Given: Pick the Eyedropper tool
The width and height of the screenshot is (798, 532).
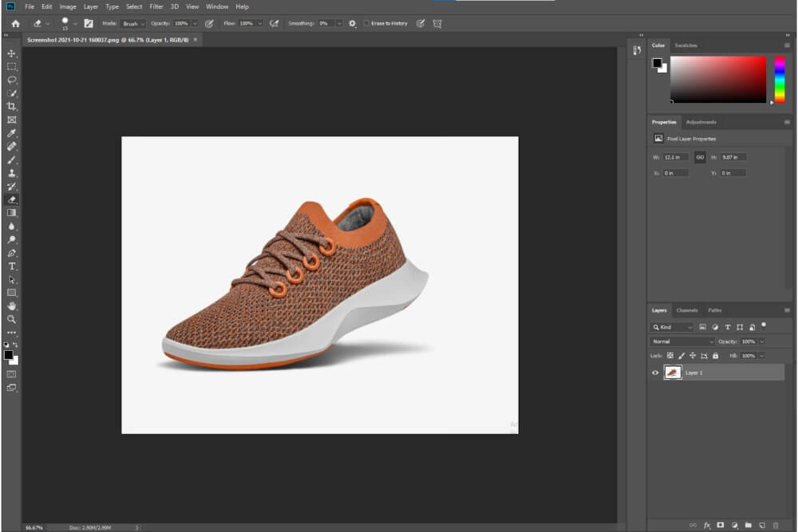Looking at the screenshot, I should (12, 133).
